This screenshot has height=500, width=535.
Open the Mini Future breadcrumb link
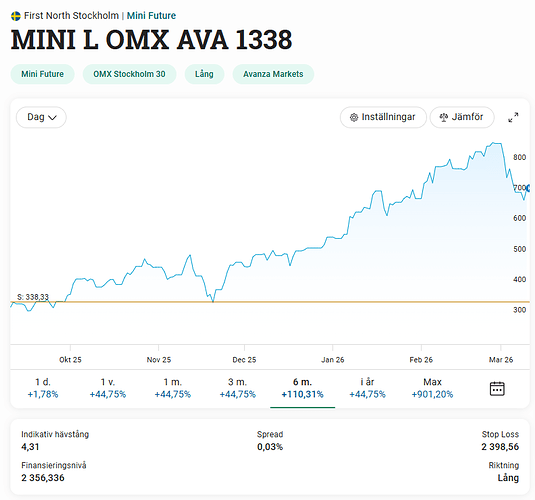click(151, 16)
